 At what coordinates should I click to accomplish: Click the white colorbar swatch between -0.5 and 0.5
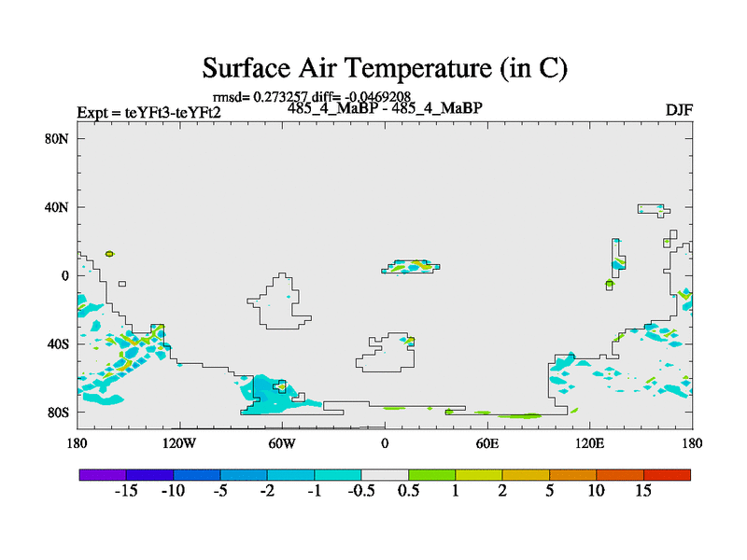(x=385, y=475)
